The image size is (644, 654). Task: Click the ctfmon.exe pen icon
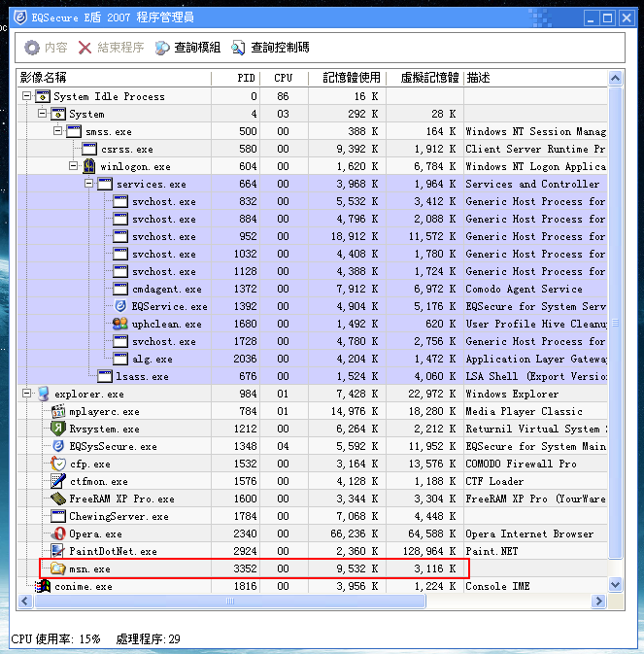tap(58, 481)
